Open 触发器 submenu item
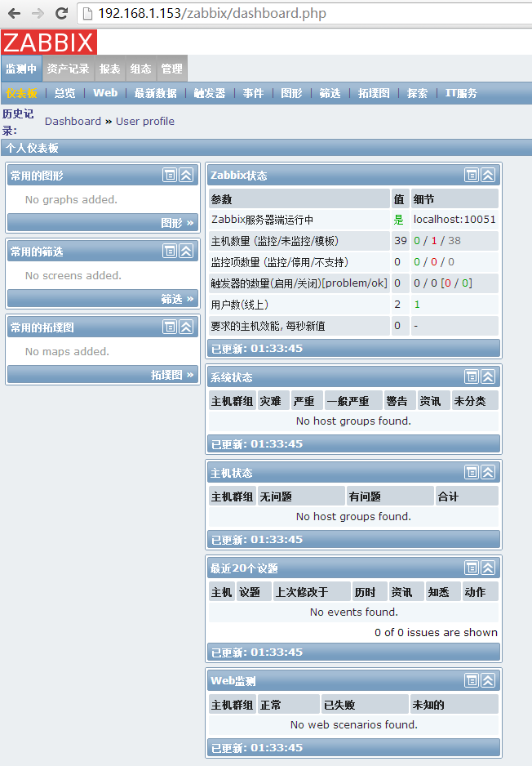 click(210, 93)
